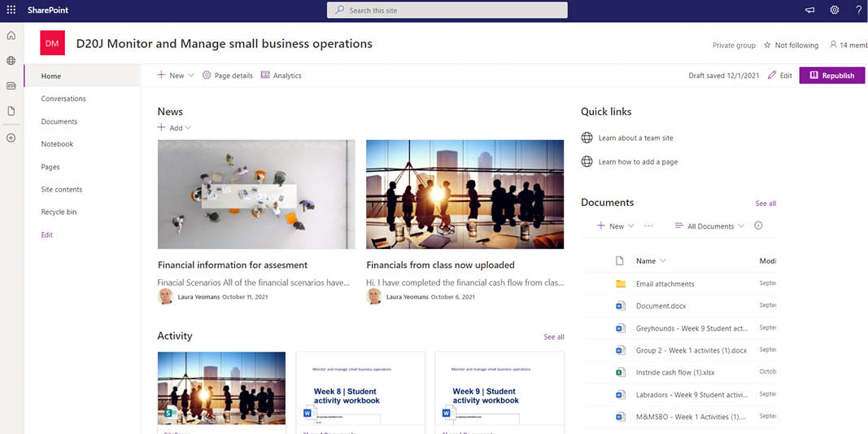Viewport: 868px width, 434px height.
Task: Click the Search this site box
Action: [x=447, y=11]
